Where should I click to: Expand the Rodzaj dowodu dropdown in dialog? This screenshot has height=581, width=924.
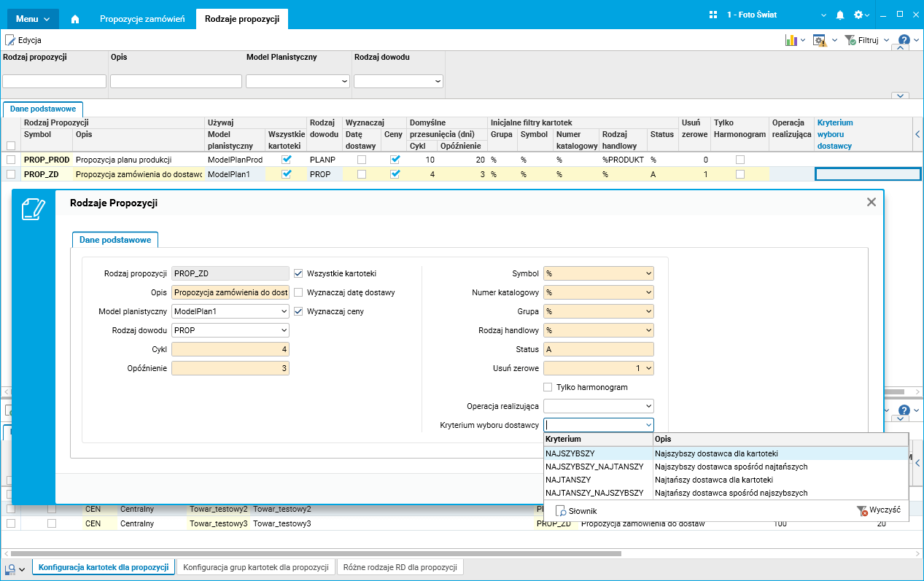[x=284, y=330]
